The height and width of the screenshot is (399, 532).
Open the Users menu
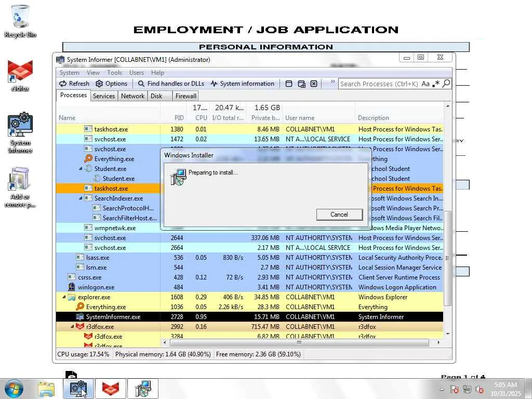[x=137, y=73]
